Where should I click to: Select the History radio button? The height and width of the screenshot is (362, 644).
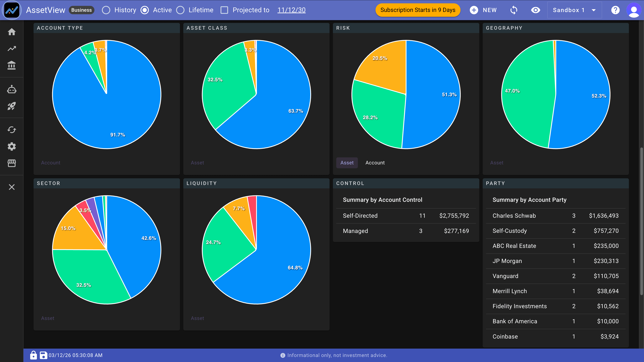click(x=106, y=10)
